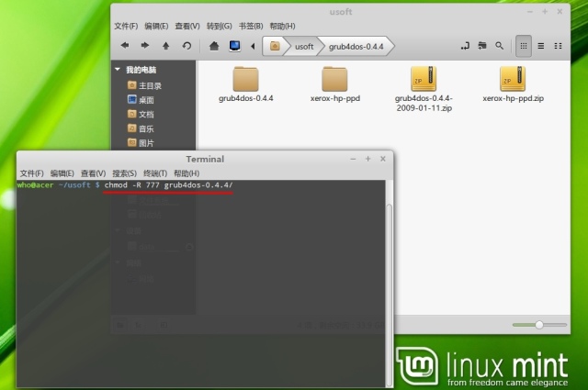Go up to the parent folder
Screen dimensions: 588x390
[165, 46]
